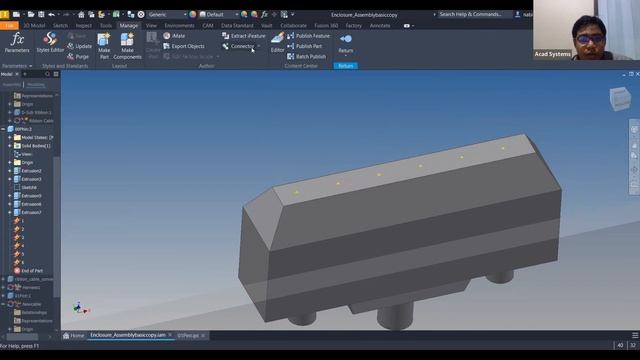
Task: Click the browser search magnifier icon
Action: (48, 74)
